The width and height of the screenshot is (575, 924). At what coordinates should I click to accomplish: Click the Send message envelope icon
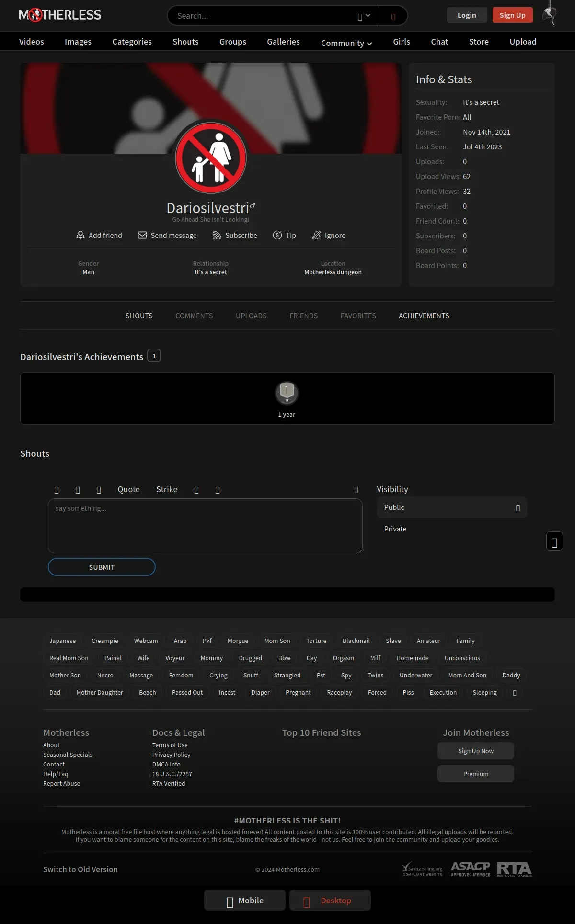click(x=142, y=235)
